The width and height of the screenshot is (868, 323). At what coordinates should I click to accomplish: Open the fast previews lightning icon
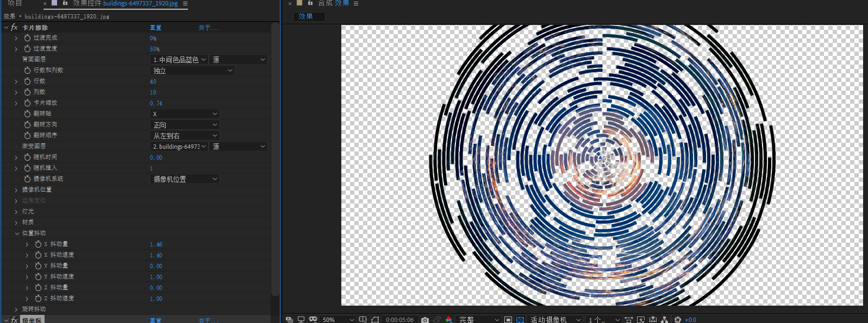[641, 320]
